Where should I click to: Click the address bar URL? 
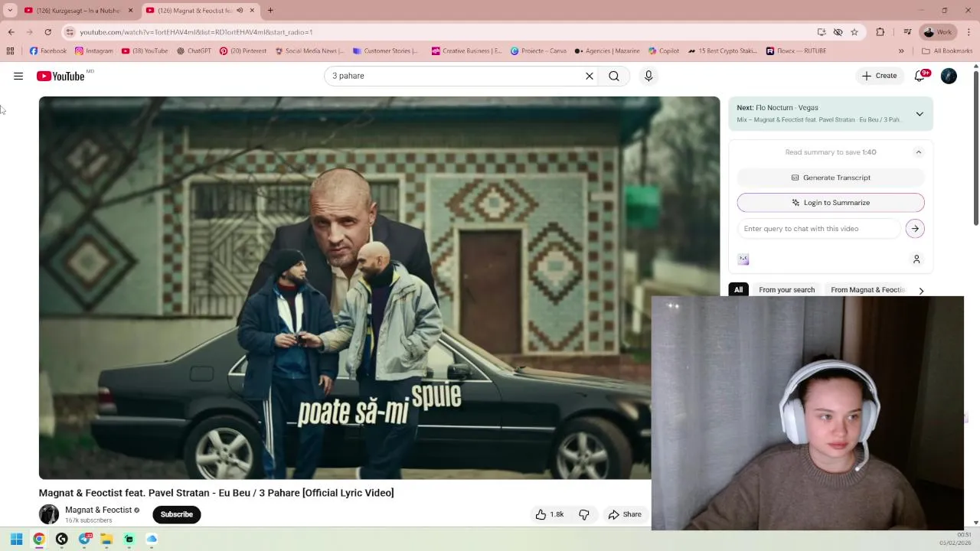pyautogui.click(x=196, y=32)
